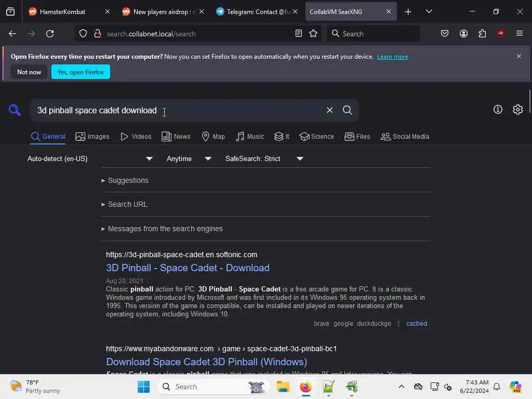532x399 pixels.
Task: Close the CollabVM SearXNG tab
Action: click(389, 12)
